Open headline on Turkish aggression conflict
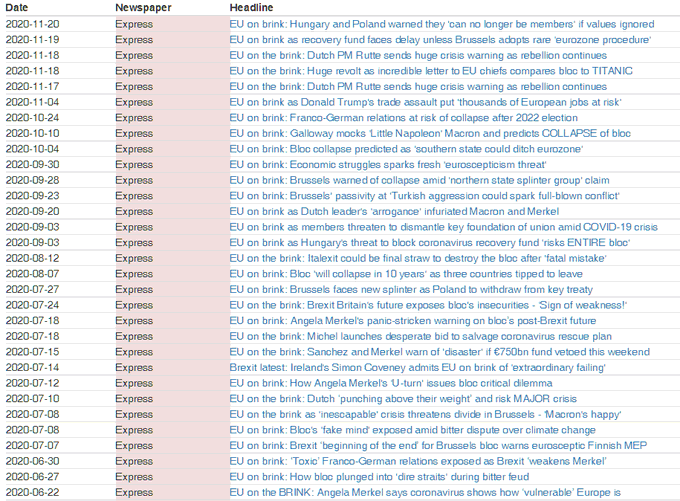 (425, 196)
